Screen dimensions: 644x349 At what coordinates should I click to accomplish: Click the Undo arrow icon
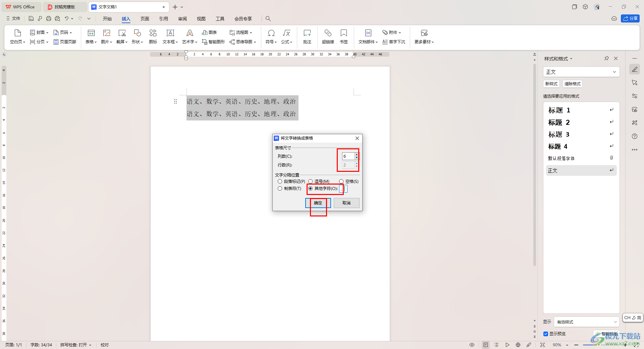(x=66, y=18)
